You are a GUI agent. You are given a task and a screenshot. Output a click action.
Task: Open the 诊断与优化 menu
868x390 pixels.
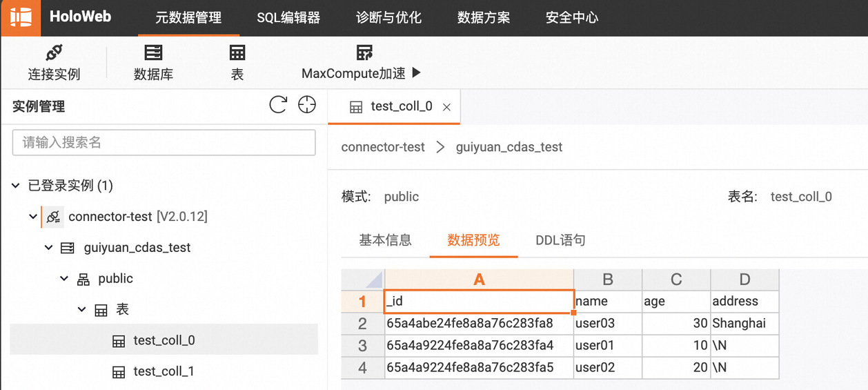coord(388,18)
